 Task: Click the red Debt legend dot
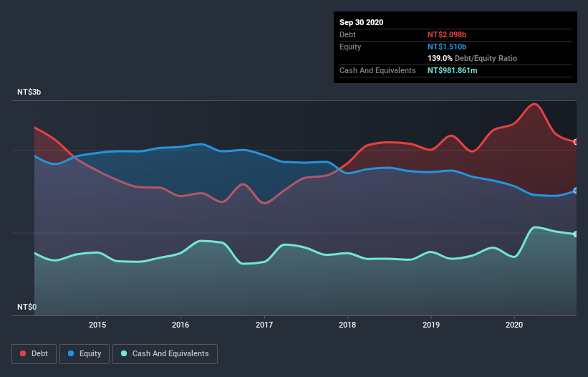click(23, 353)
